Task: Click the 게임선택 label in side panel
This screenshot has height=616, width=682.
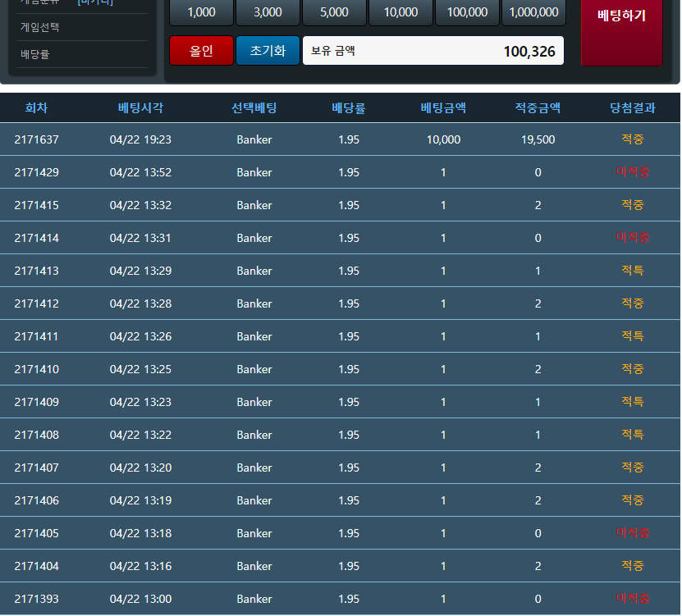Action: click(x=40, y=28)
